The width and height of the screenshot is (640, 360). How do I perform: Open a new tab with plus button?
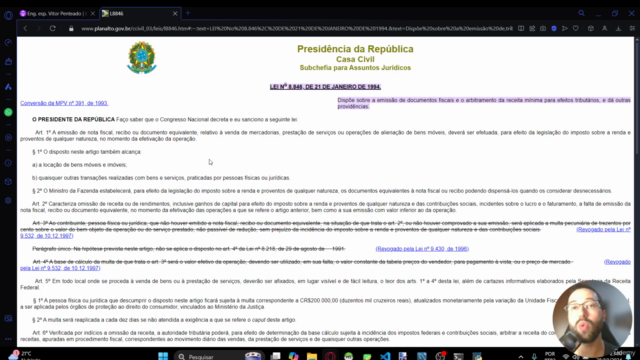(x=188, y=13)
